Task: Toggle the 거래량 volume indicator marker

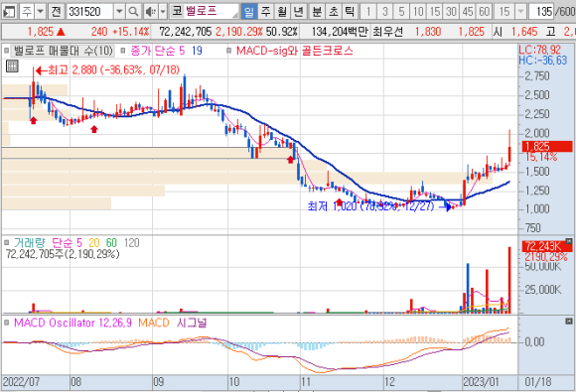Action: coord(6,242)
